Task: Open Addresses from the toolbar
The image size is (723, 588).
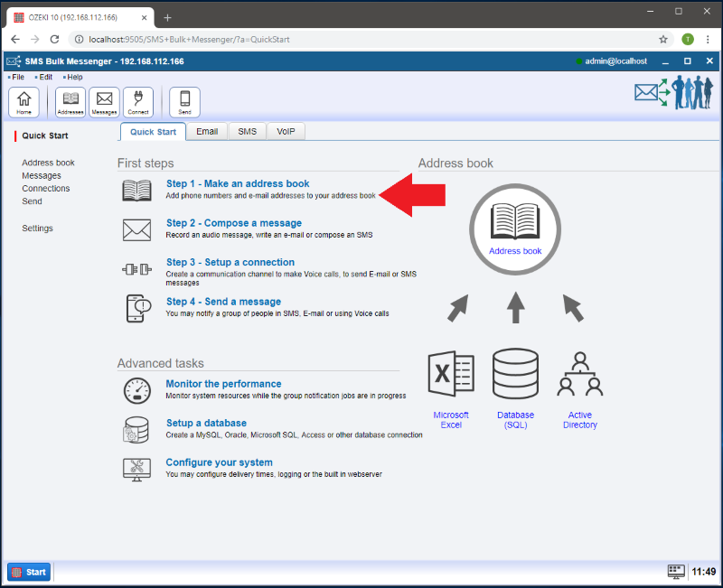Action: (x=70, y=102)
